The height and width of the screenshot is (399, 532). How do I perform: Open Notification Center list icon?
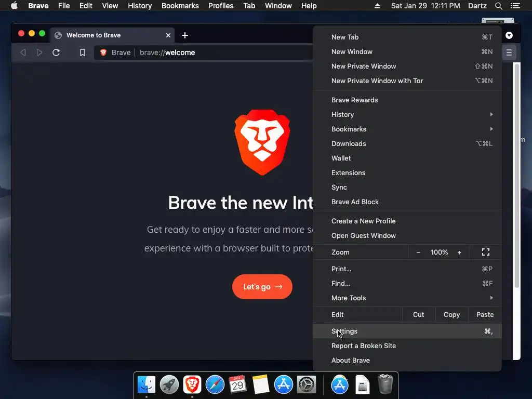(x=515, y=6)
